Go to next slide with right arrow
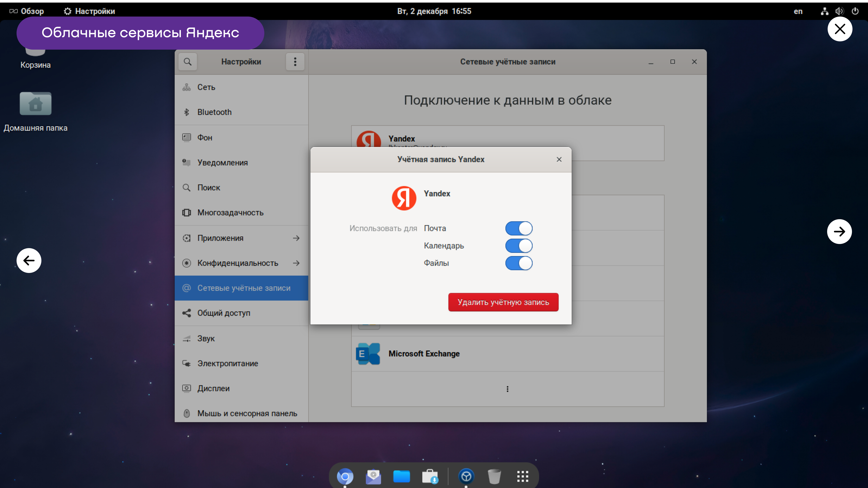The image size is (868, 488). [839, 231]
